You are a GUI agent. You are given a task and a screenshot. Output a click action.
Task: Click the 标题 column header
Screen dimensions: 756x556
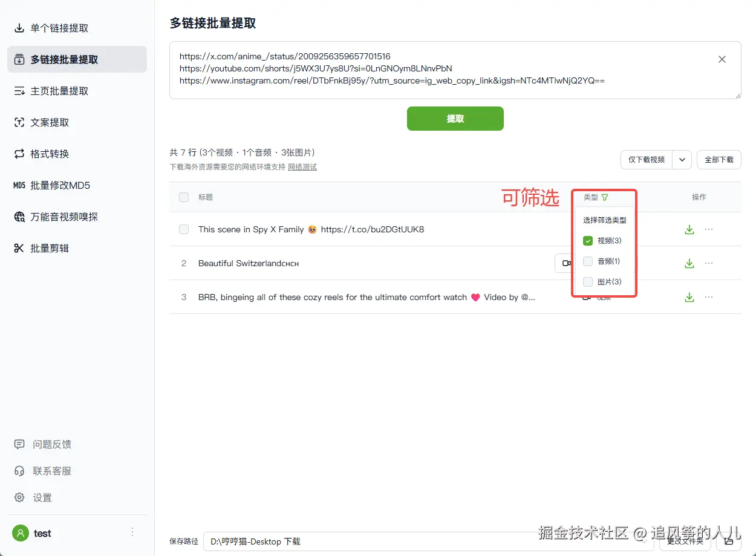pos(206,197)
